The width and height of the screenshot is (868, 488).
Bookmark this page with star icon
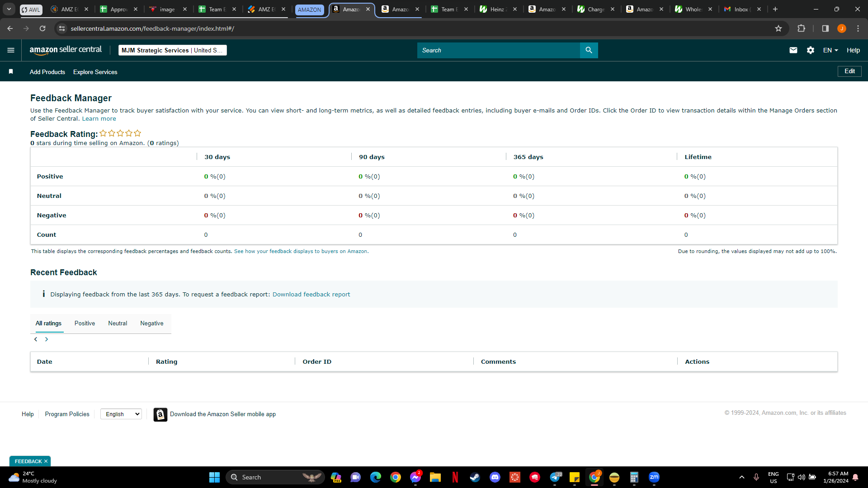[x=778, y=28]
